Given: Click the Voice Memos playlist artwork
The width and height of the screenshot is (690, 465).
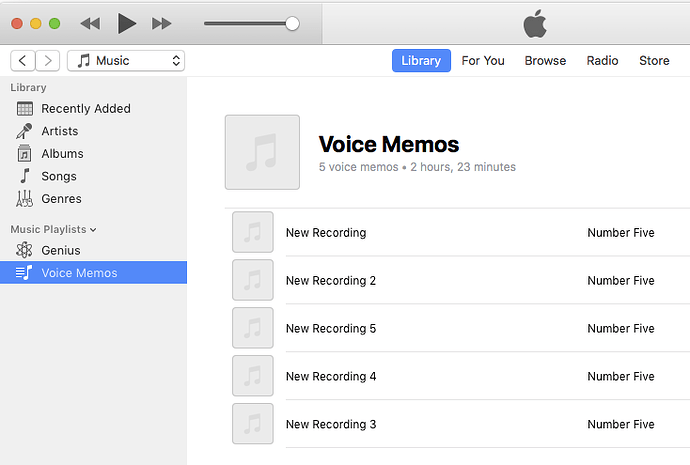Looking at the screenshot, I should tap(262, 152).
